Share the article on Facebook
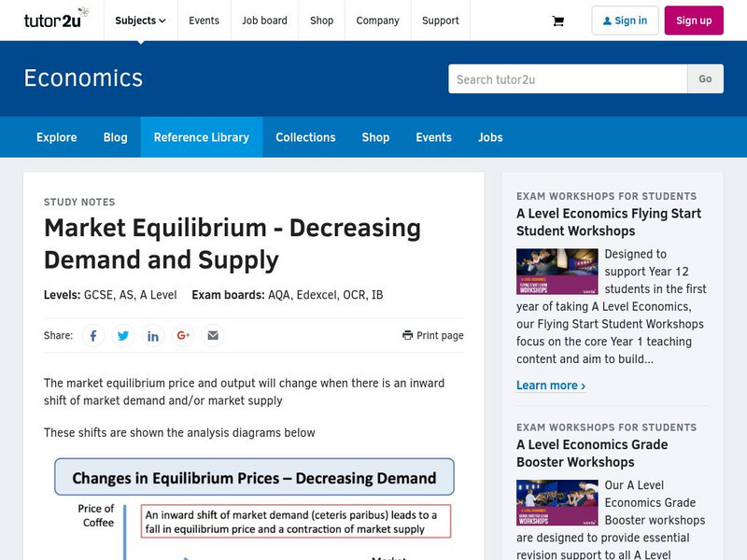 coord(93,335)
